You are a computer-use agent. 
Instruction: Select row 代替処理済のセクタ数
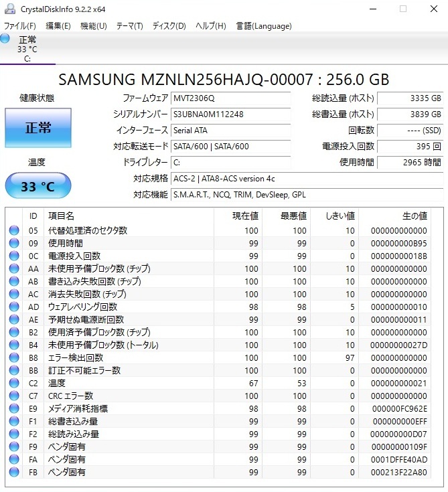pos(218,230)
